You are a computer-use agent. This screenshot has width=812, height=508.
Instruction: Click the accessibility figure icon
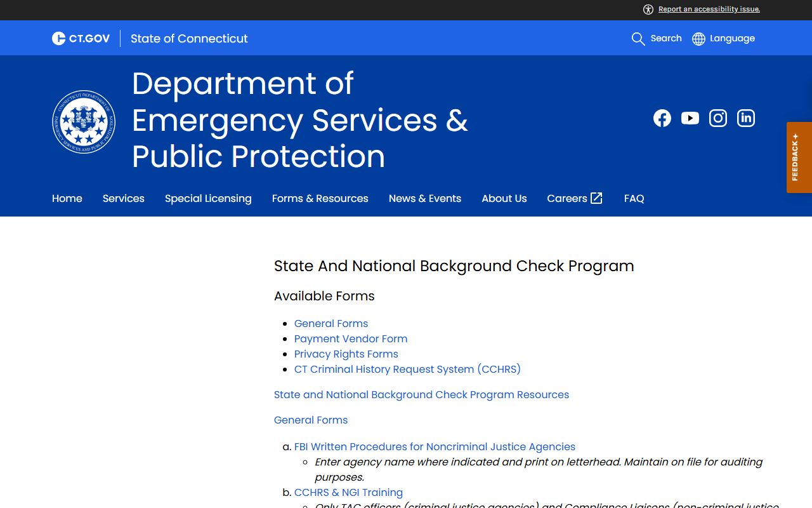point(648,9)
